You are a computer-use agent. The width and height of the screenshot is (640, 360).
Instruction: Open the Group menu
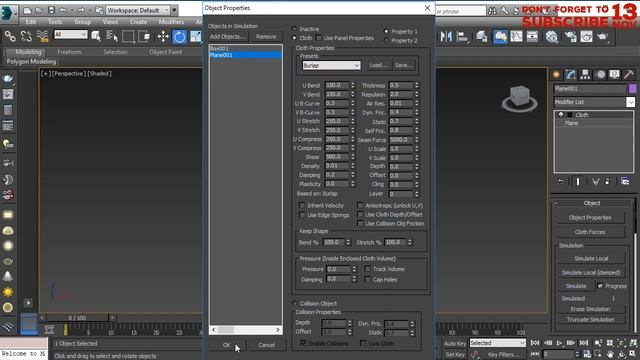point(82,22)
